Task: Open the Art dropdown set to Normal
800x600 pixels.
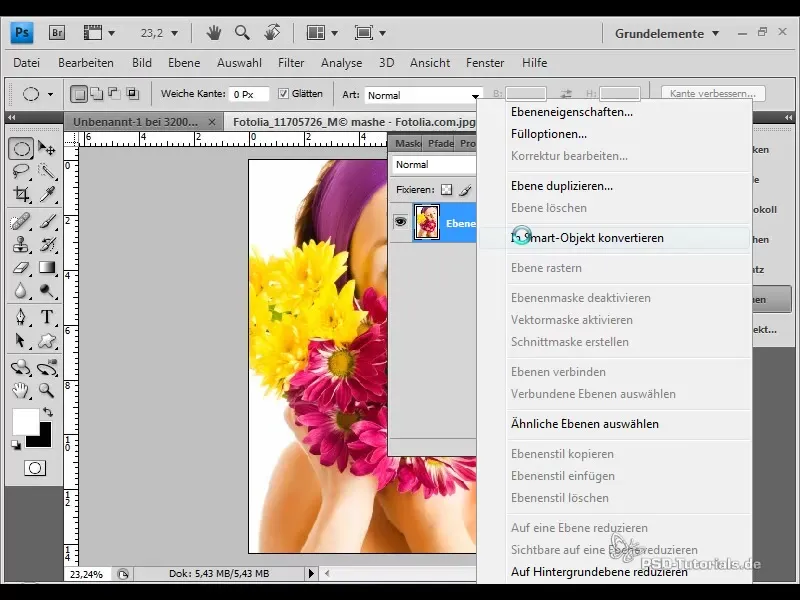Action: 423,95
